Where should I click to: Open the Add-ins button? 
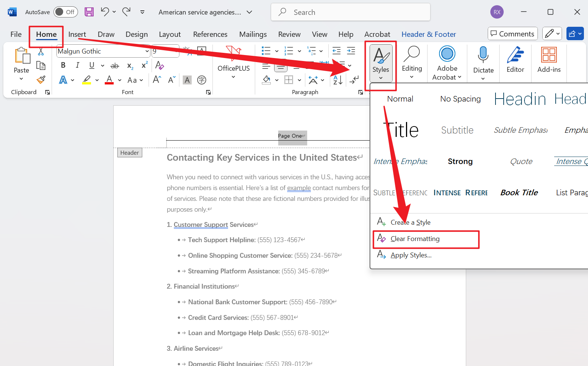(549, 60)
